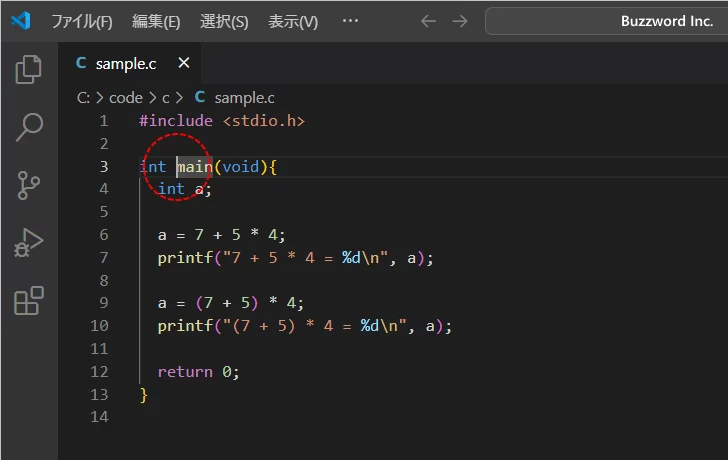Select the sample.c editor tab
Viewport: 728px width, 460px height.
click(125, 63)
